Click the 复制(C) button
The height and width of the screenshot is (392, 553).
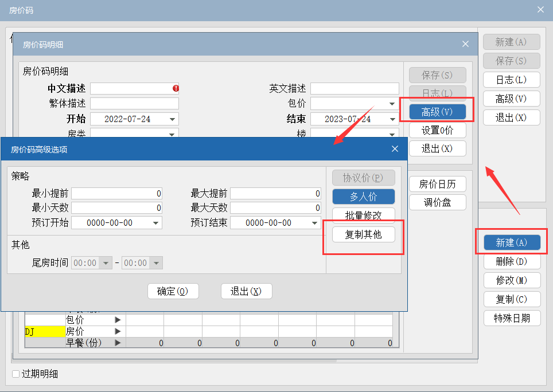(x=512, y=299)
